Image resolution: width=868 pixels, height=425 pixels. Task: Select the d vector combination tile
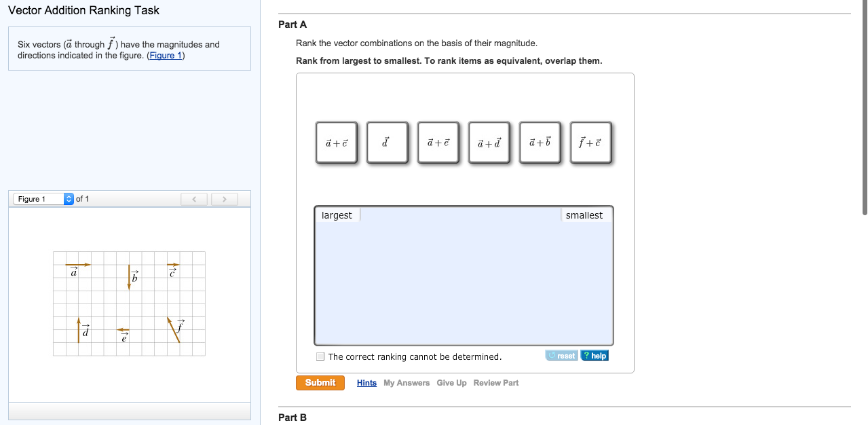pos(387,143)
